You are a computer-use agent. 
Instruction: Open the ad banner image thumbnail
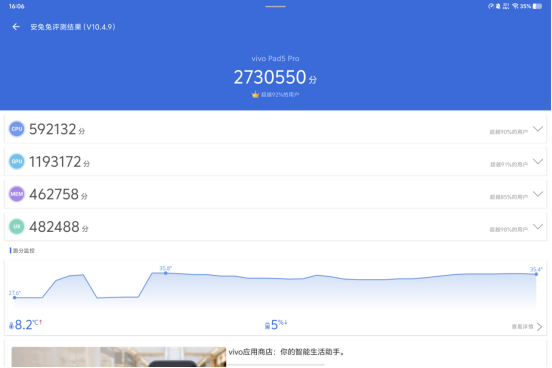point(119,357)
